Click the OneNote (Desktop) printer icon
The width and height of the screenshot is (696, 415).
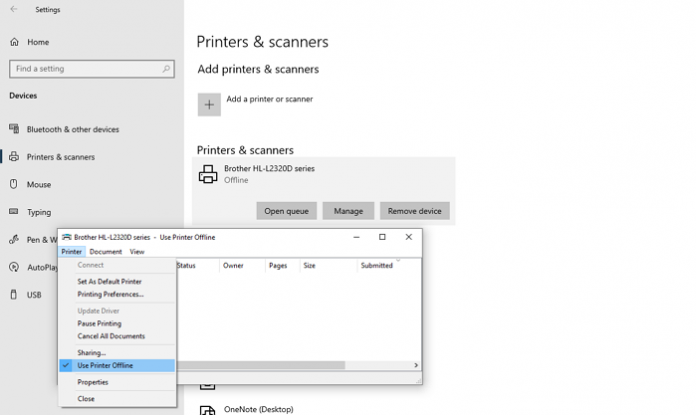pos(207,411)
